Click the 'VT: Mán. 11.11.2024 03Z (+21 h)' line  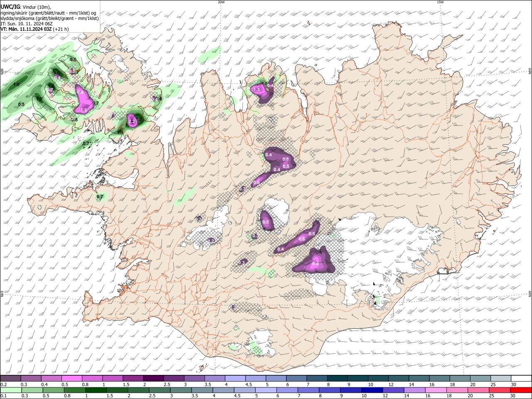[x=34, y=29]
